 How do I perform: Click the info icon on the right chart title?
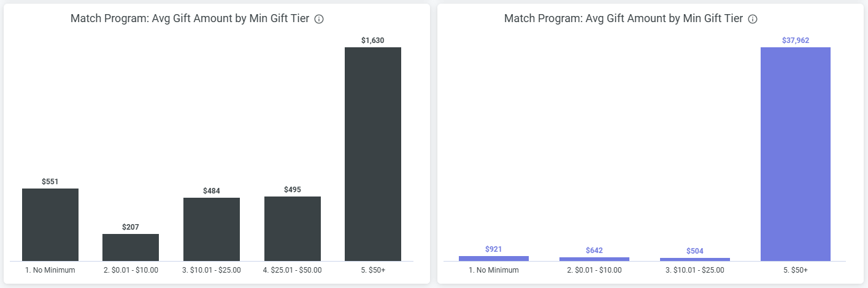point(753,19)
